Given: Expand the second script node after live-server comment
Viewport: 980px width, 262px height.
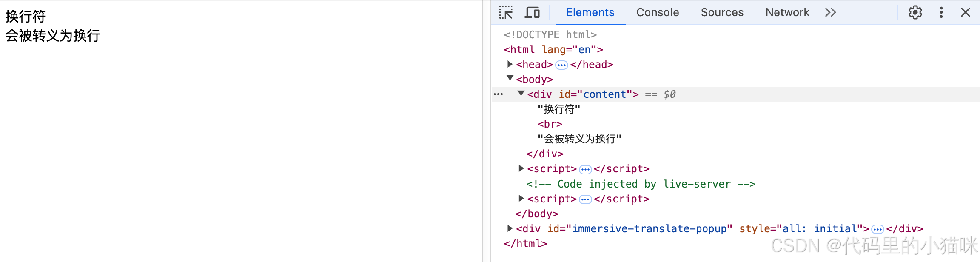Looking at the screenshot, I should (x=521, y=198).
